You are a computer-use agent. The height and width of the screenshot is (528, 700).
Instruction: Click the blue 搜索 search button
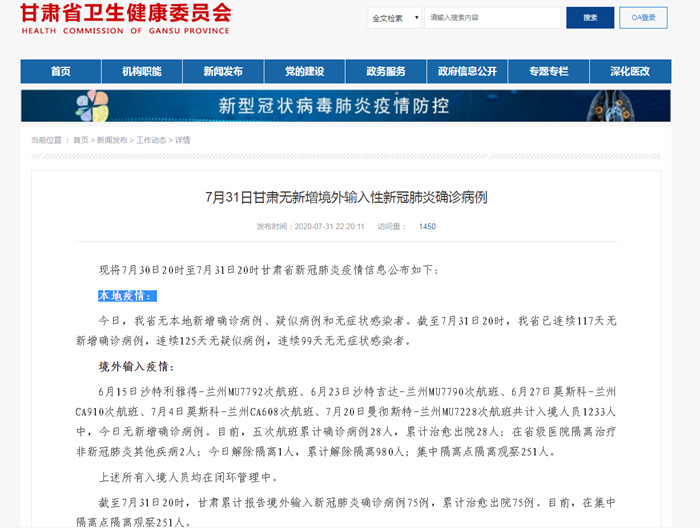pos(590,18)
